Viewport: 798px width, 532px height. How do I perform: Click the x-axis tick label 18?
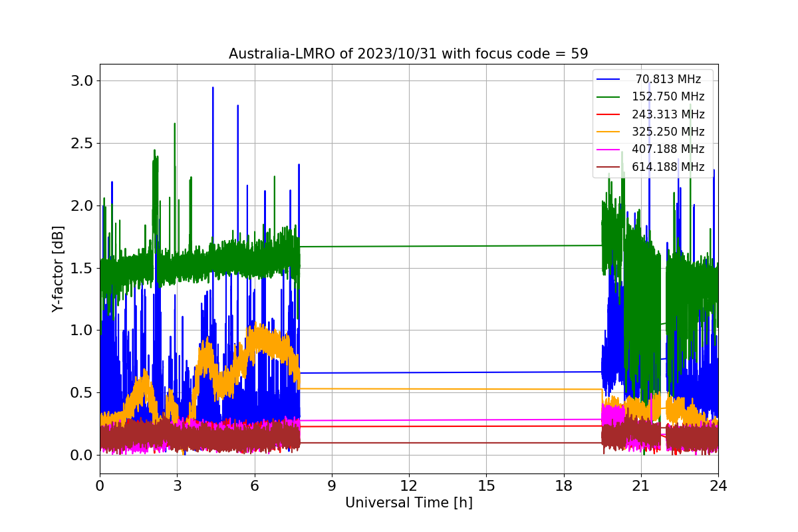[563, 486]
